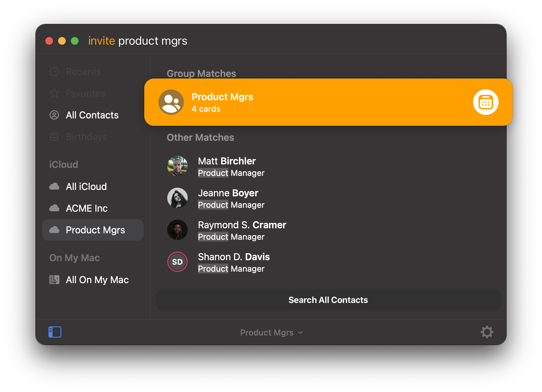Select All Contacts in the sidebar
The image size is (542, 392).
93,115
